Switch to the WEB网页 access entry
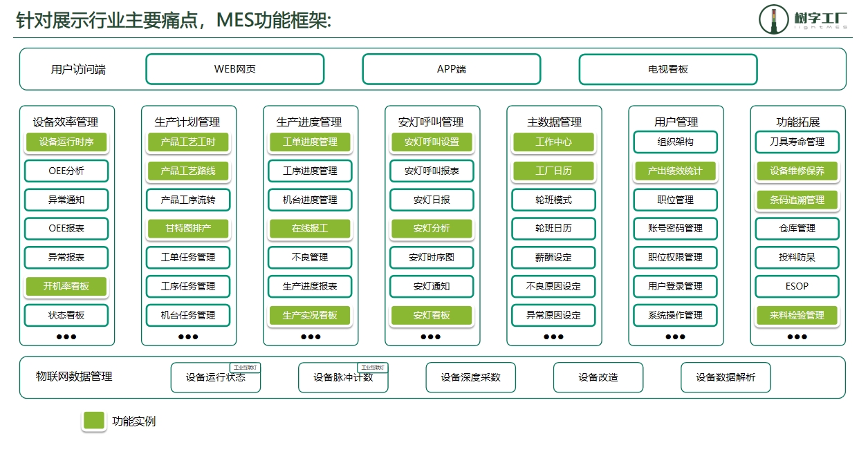868x465 pixels. click(x=234, y=68)
